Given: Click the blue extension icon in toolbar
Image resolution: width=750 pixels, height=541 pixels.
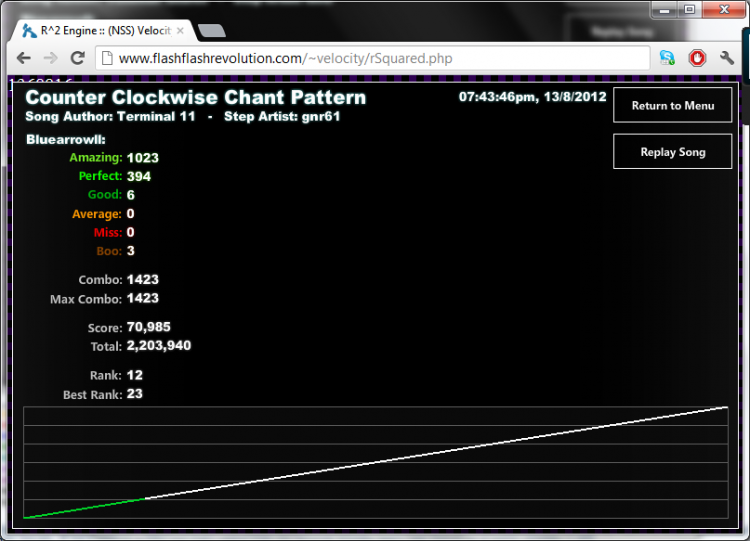Looking at the screenshot, I should coord(667,58).
